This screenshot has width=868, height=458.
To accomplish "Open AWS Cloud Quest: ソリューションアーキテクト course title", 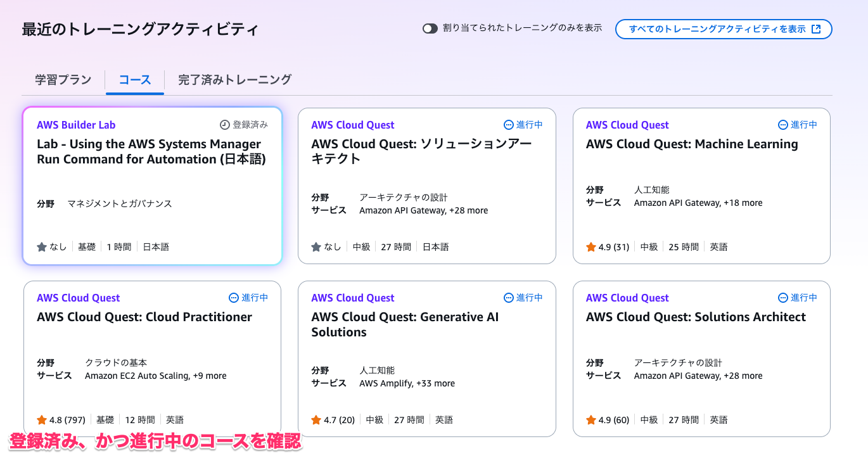I will coord(421,151).
